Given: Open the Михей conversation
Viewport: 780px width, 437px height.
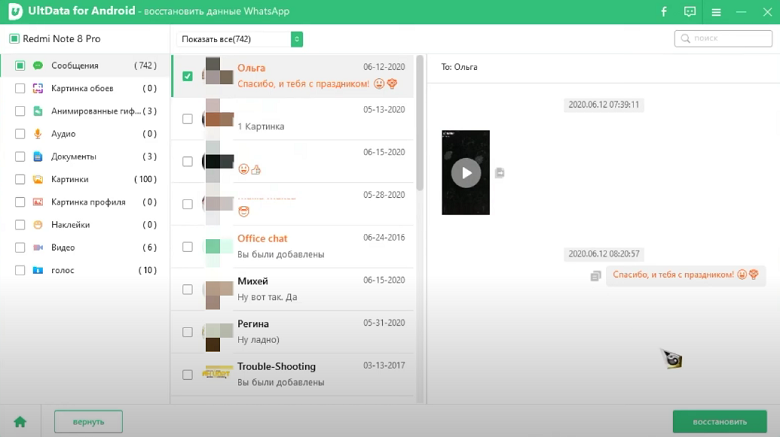Looking at the screenshot, I should coord(293,289).
